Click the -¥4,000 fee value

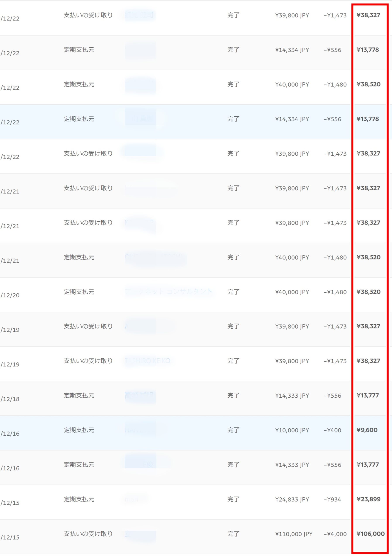335,534
